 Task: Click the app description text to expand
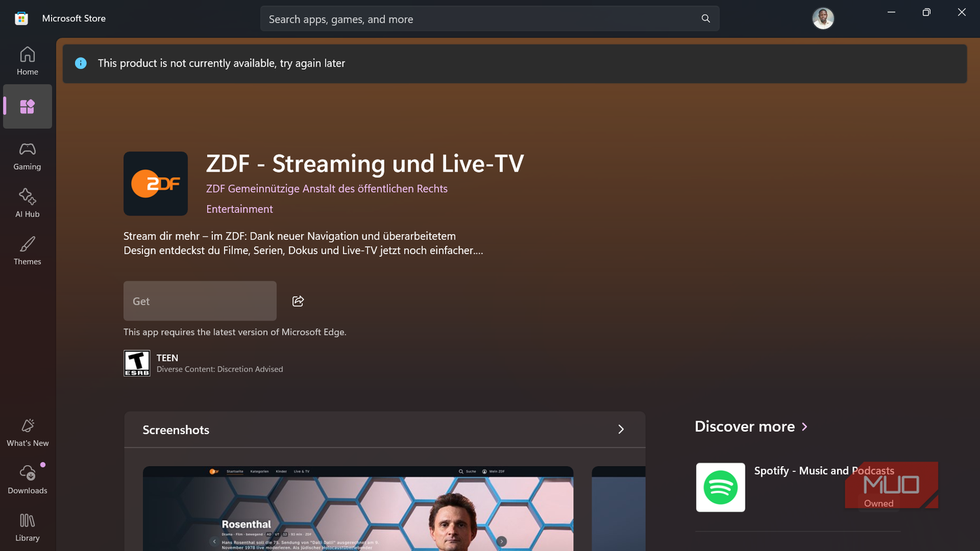303,243
